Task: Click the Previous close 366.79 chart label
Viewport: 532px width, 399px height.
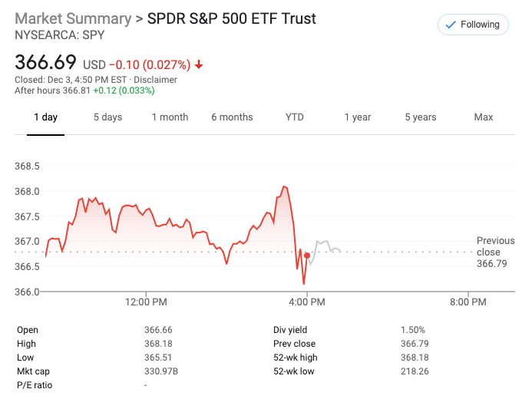Action: (x=494, y=252)
